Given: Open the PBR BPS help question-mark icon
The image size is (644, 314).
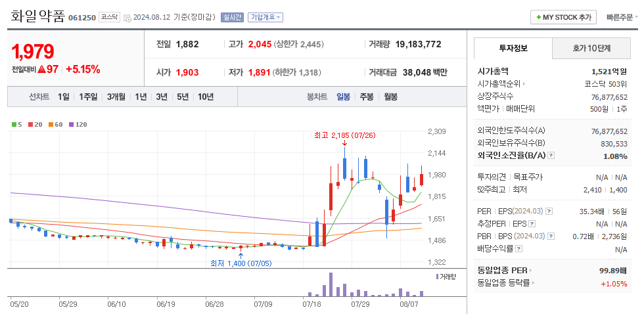Looking at the screenshot, I should point(551,236).
